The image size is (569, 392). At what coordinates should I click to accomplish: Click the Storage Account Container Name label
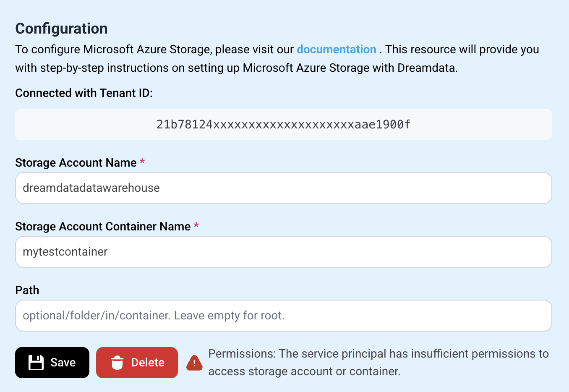tap(103, 227)
